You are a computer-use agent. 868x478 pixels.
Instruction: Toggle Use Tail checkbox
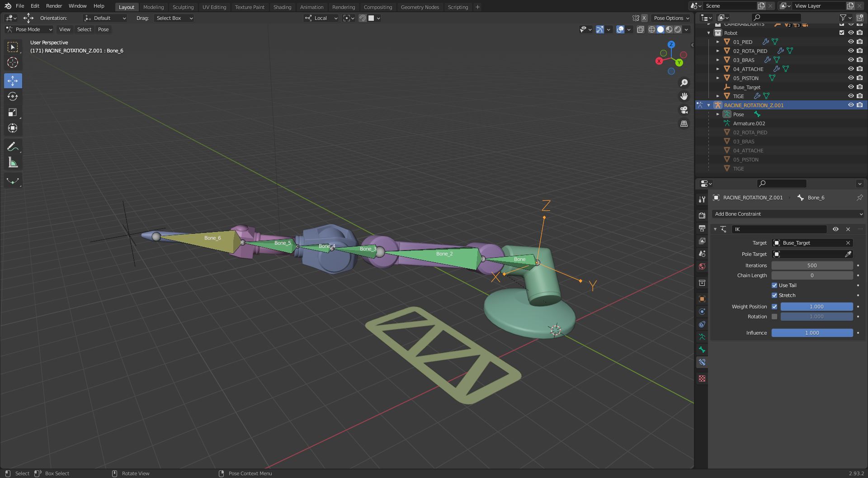774,285
